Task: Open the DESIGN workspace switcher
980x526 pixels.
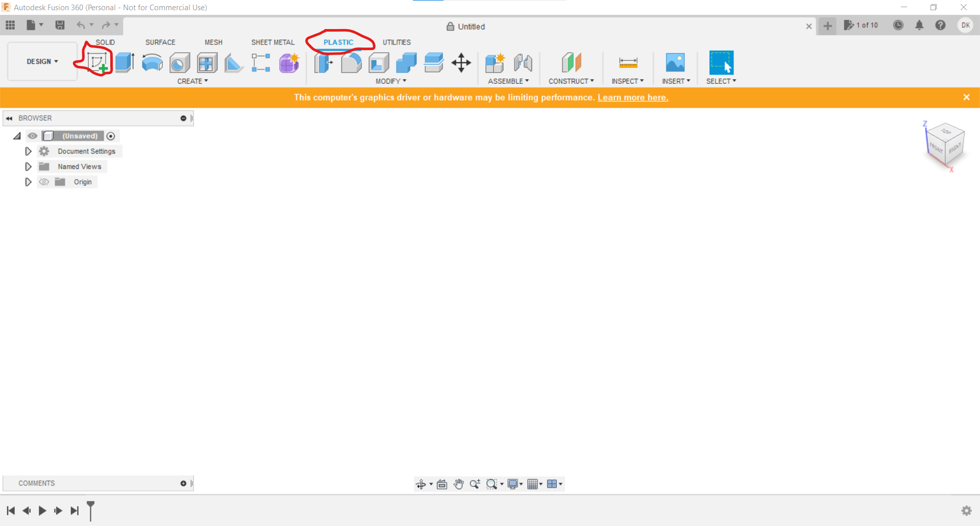Action: coord(42,61)
